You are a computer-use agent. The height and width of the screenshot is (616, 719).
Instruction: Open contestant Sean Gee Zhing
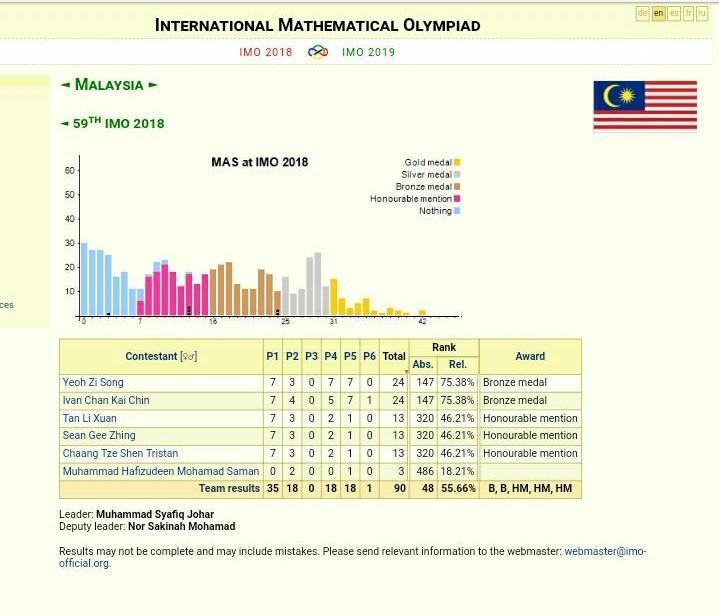pyautogui.click(x=99, y=435)
